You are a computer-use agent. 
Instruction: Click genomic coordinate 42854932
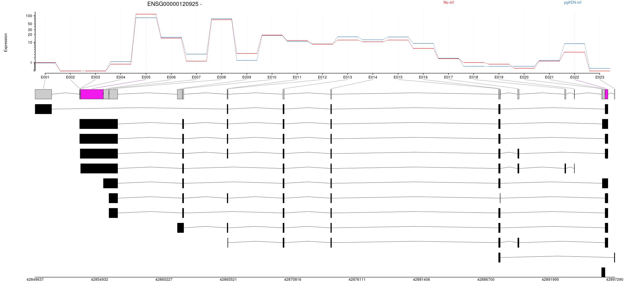click(x=100, y=279)
